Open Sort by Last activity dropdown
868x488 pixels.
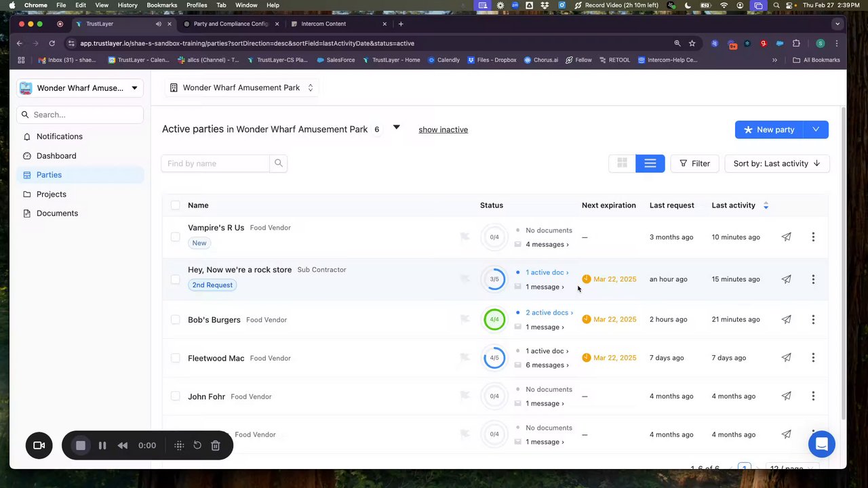click(x=776, y=163)
